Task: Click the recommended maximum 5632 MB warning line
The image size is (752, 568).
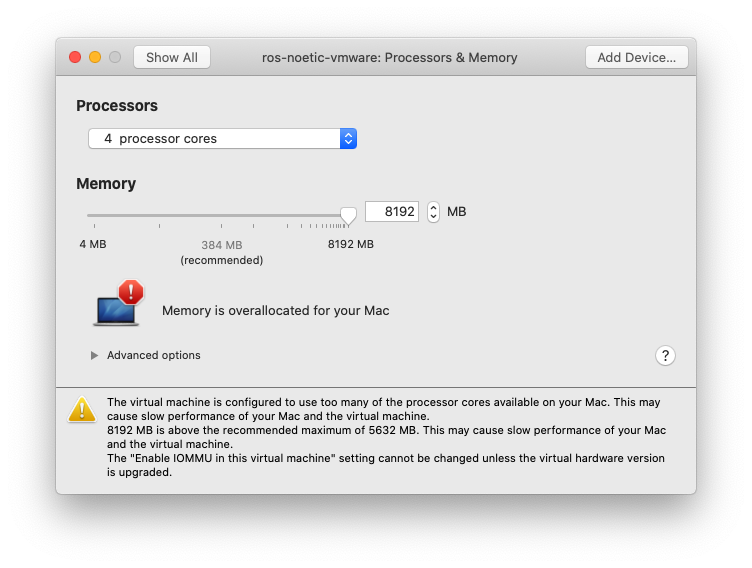Action: click(x=386, y=437)
